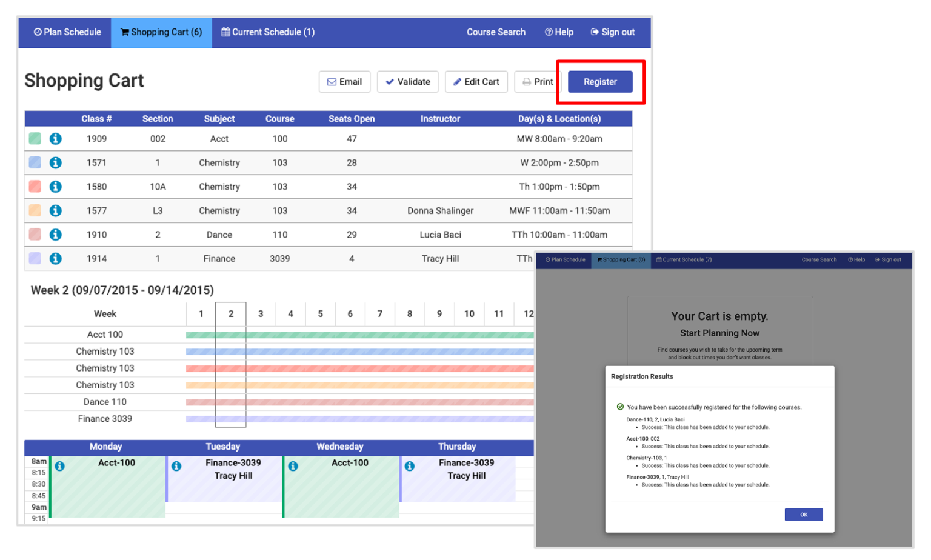Screen dimensions: 931x560
Task: Open the Current Schedule tab
Action: [267, 32]
